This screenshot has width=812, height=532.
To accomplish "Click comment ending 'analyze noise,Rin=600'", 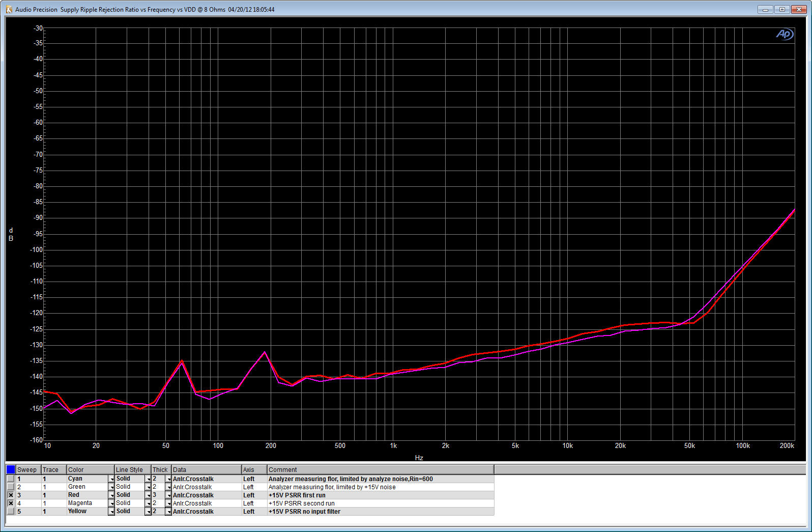I will tap(351, 479).
